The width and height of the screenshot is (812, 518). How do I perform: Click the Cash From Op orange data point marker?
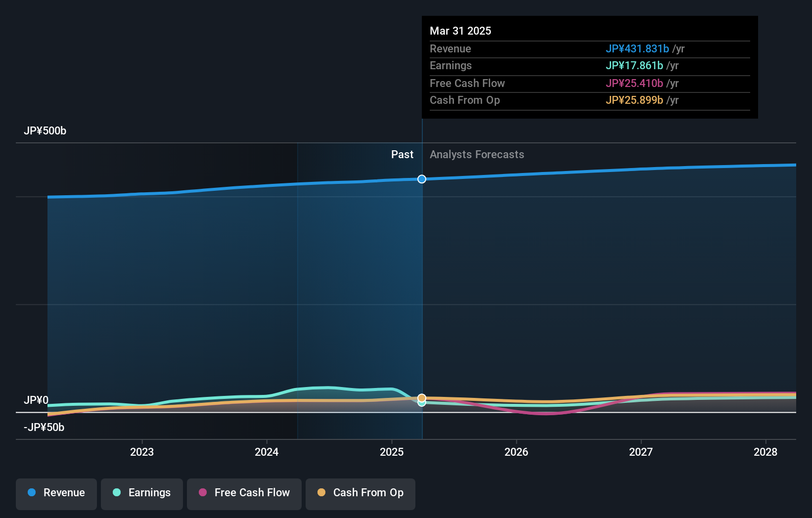click(422, 398)
